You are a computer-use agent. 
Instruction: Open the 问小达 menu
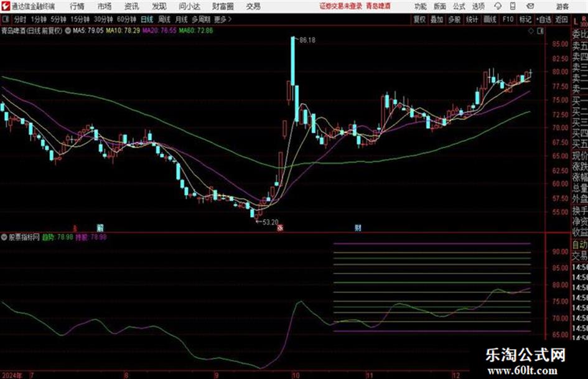tap(189, 6)
